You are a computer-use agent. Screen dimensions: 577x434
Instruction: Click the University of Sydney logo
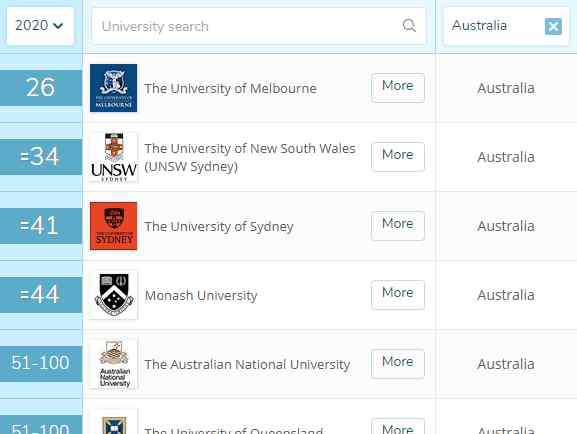(x=113, y=226)
